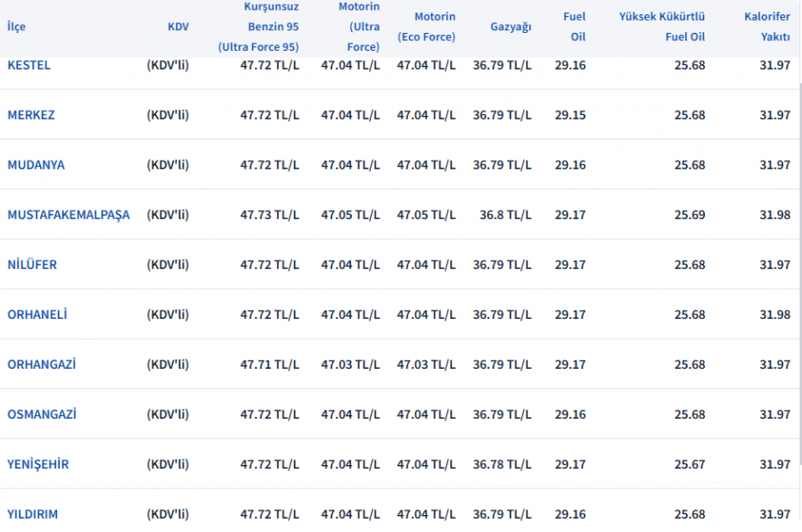Click the KDV column header
The image size is (802, 532).
(178, 27)
